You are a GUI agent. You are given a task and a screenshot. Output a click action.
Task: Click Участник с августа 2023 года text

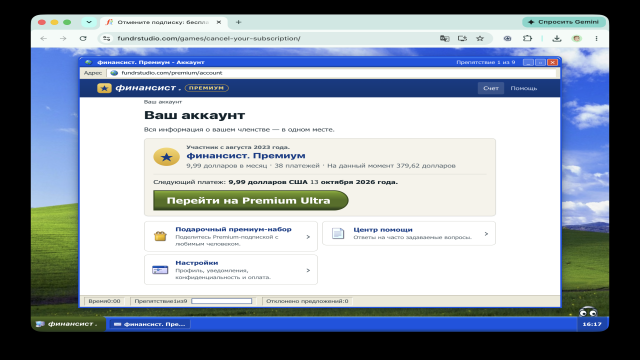(x=238, y=147)
